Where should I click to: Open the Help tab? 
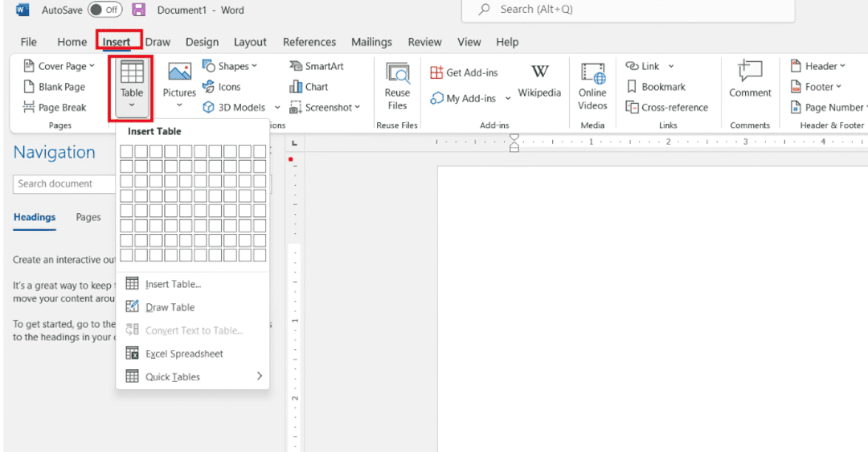point(507,42)
